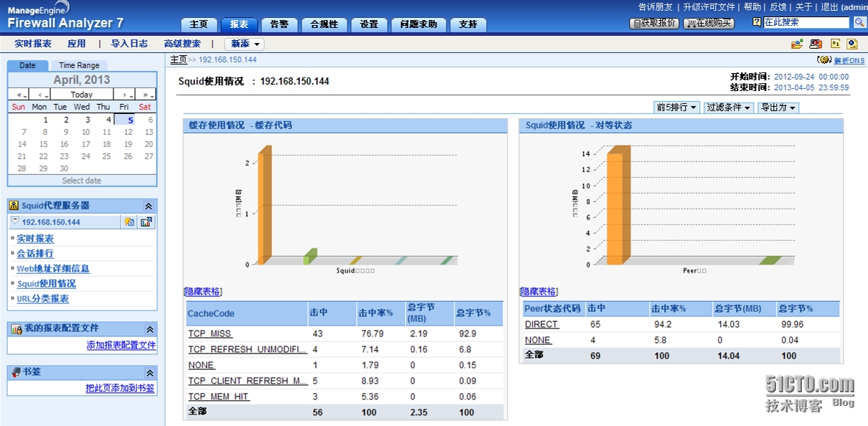
Task: Jump to previous year in calendar
Action: point(19,95)
